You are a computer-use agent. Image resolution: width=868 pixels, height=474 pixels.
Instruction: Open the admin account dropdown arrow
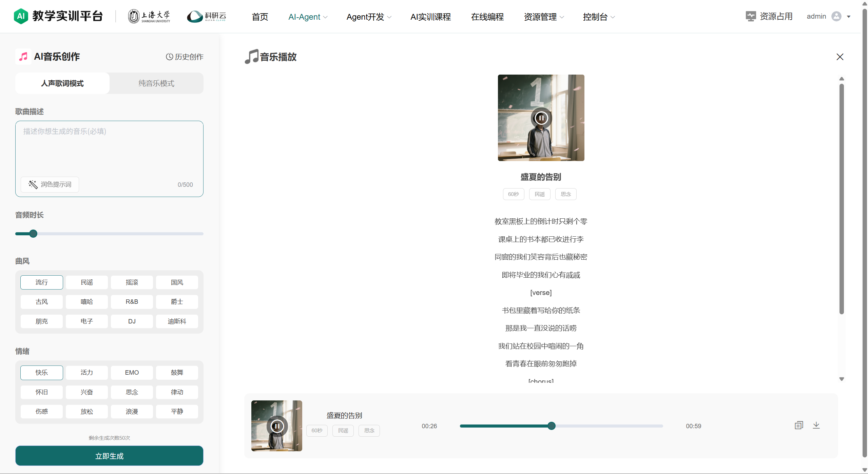(849, 17)
